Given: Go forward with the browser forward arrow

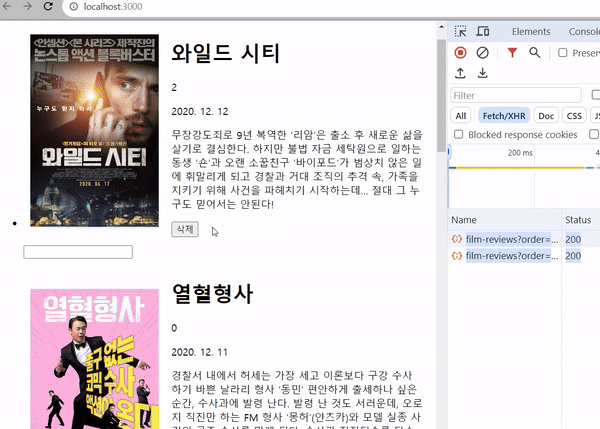Looking at the screenshot, I should 27,6.
